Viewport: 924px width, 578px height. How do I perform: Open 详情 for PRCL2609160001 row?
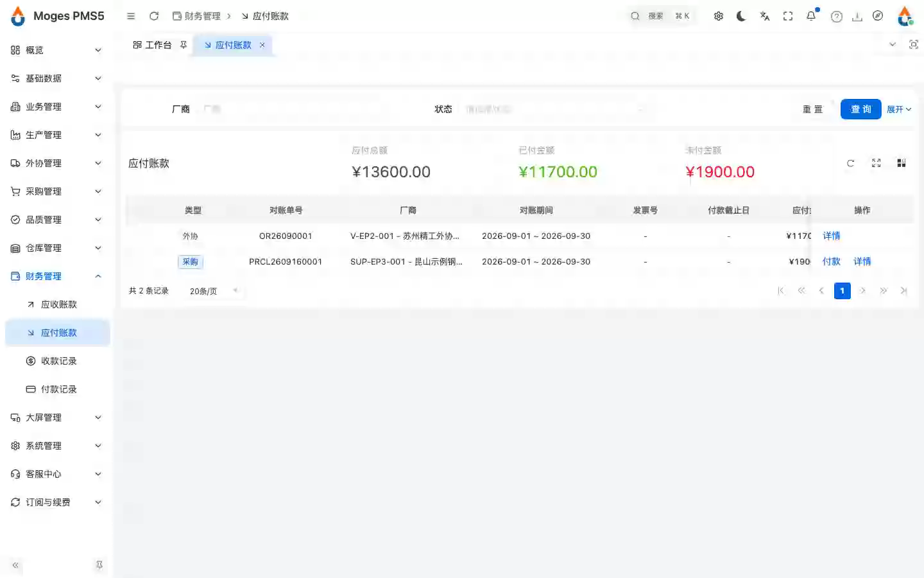pos(862,261)
